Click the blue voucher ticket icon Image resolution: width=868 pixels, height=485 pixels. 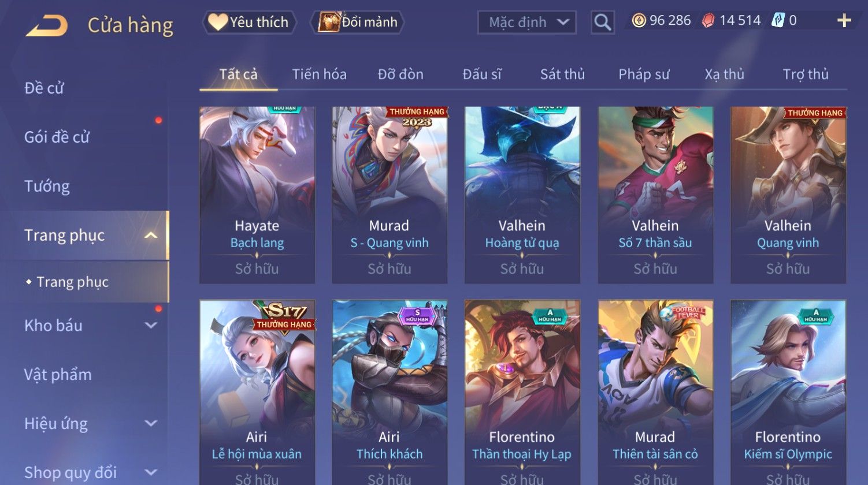(x=777, y=21)
